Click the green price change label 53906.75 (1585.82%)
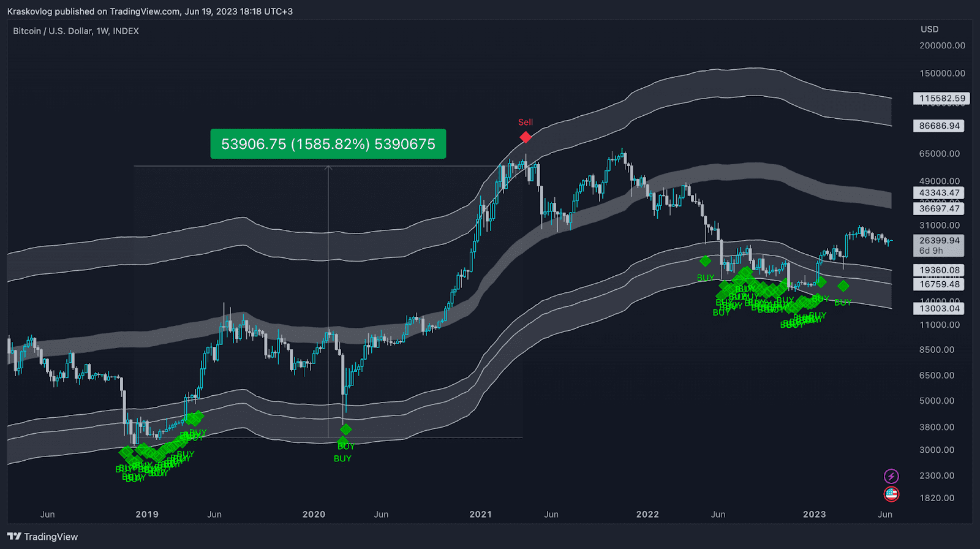Screen dimensions: 980x549 pos(328,144)
